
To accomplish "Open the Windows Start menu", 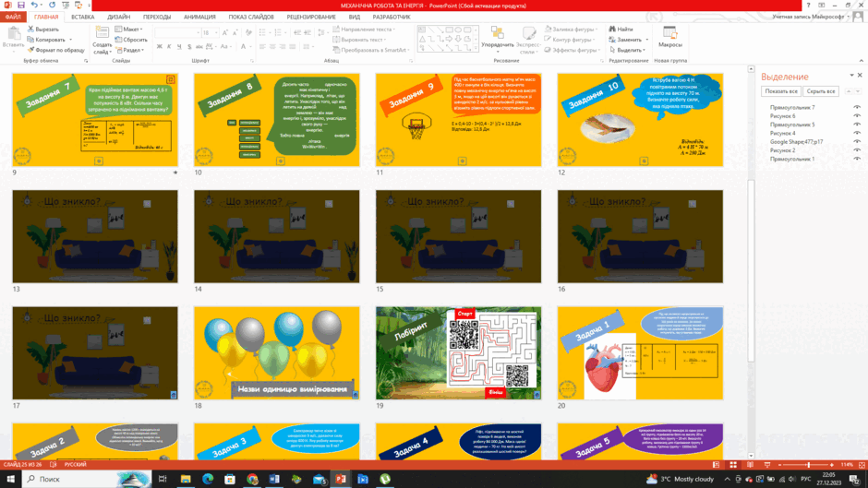I will coord(10,479).
